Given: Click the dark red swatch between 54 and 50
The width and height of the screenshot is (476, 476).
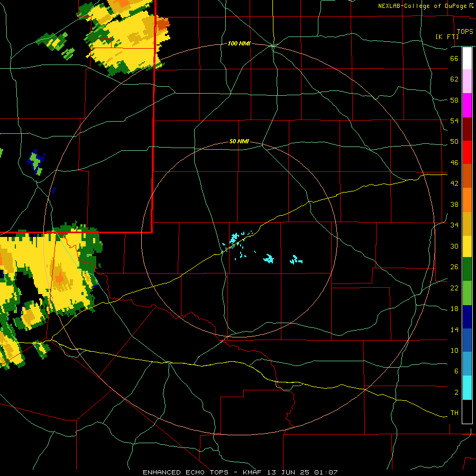Looking at the screenshot, I should (467, 129).
